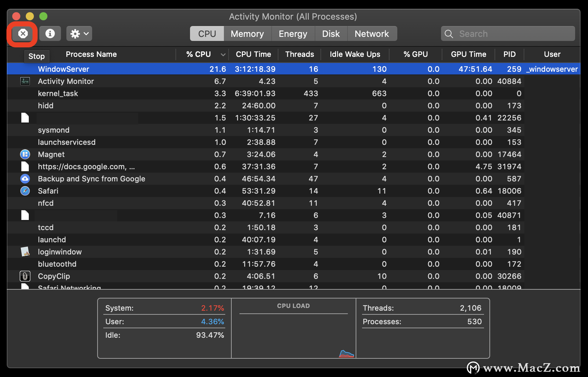Click document icon beside docs.google.com row
The image size is (588, 377).
25,167
